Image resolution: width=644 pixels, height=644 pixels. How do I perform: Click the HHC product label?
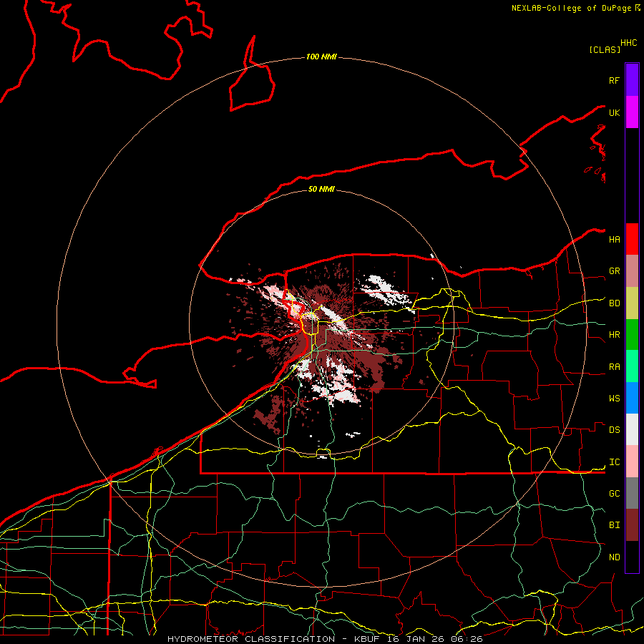(628, 43)
